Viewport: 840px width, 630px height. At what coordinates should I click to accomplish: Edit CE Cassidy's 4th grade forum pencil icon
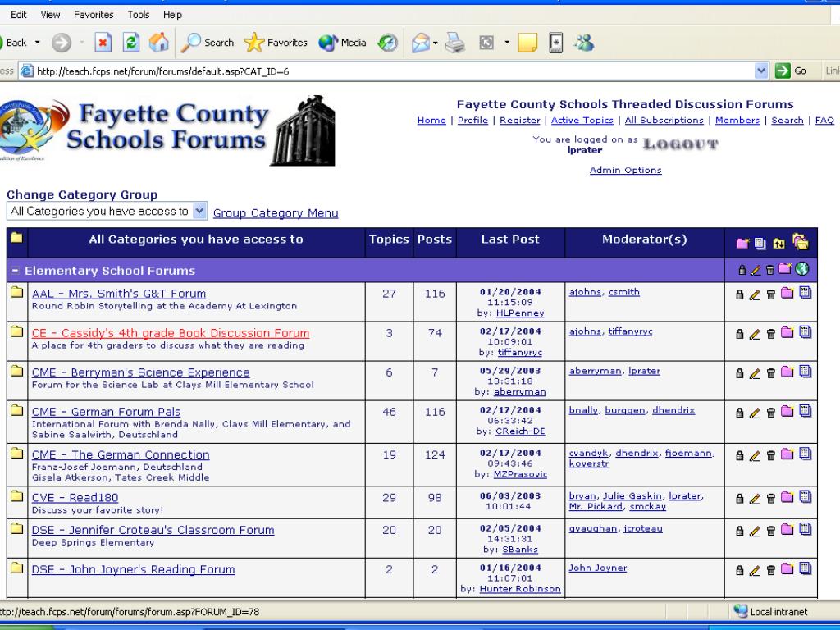[755, 335]
